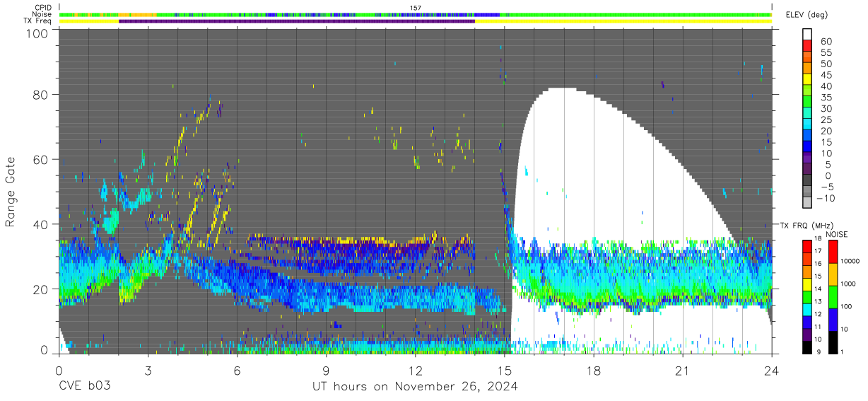Click the 'CVE b03' radar label
This screenshot has width=868, height=401.
(84, 387)
